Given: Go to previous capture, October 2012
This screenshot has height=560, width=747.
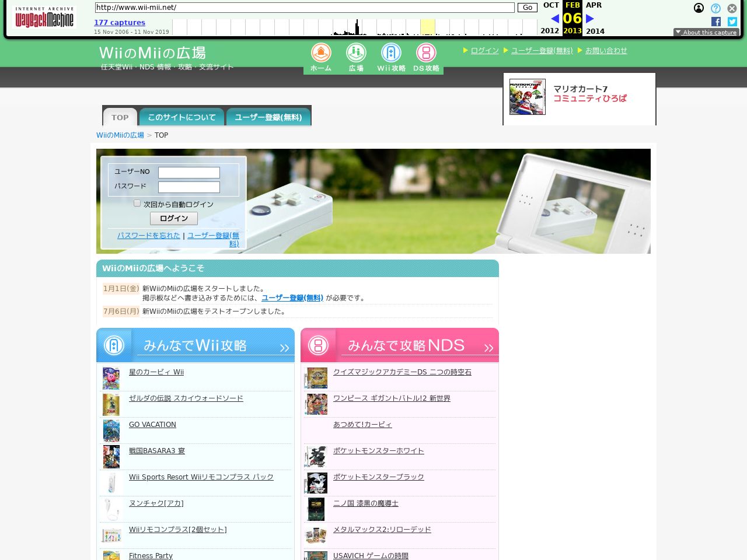Looking at the screenshot, I should tap(555, 19).
